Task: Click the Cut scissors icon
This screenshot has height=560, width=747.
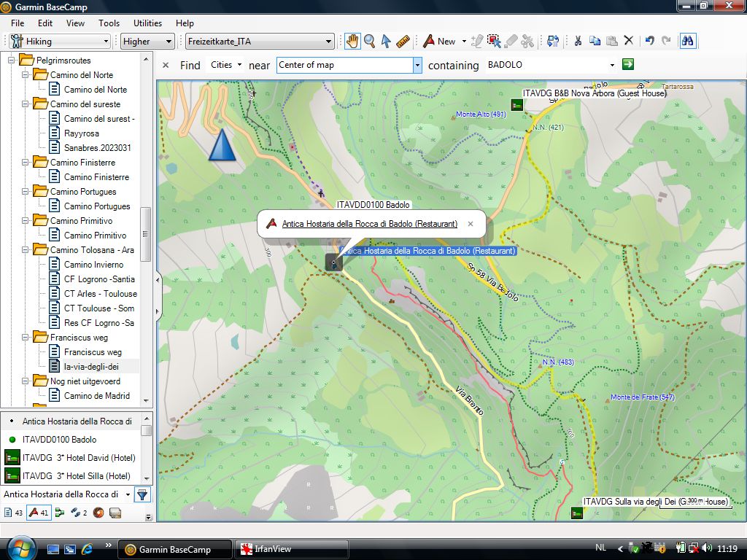Action: click(577, 42)
